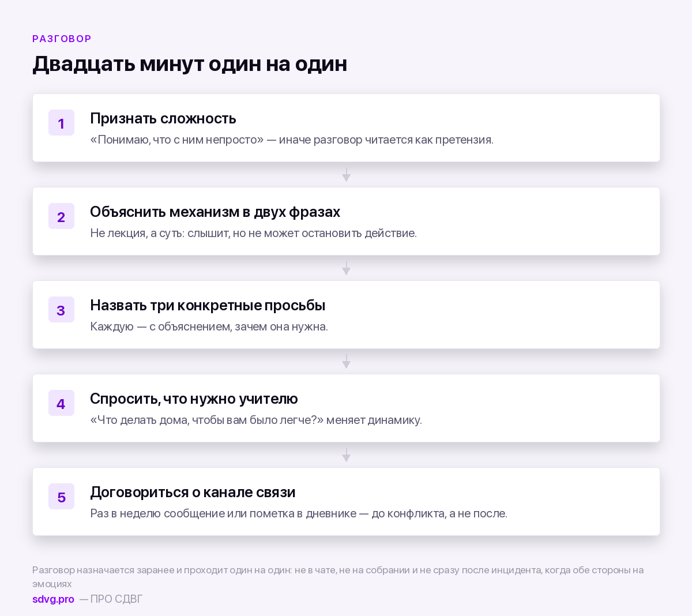692x616 pixels.
Task: Click the 'РАЗГОВОР' category label
Action: (x=62, y=39)
